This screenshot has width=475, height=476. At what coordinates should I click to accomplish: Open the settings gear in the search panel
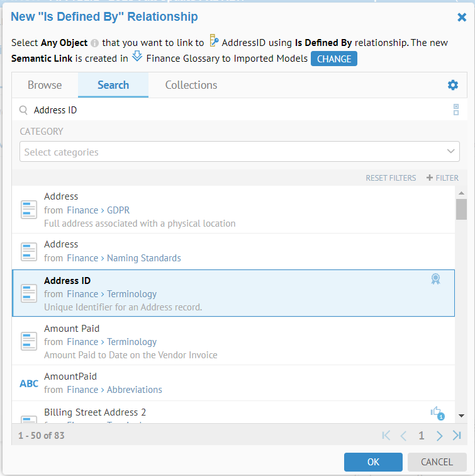coord(452,86)
